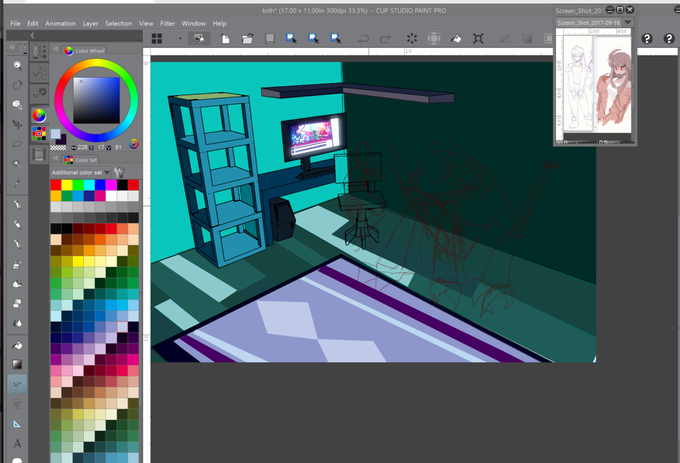This screenshot has height=463, width=680.
Task: Open the Color Set palette menu button
Action: pos(56,158)
